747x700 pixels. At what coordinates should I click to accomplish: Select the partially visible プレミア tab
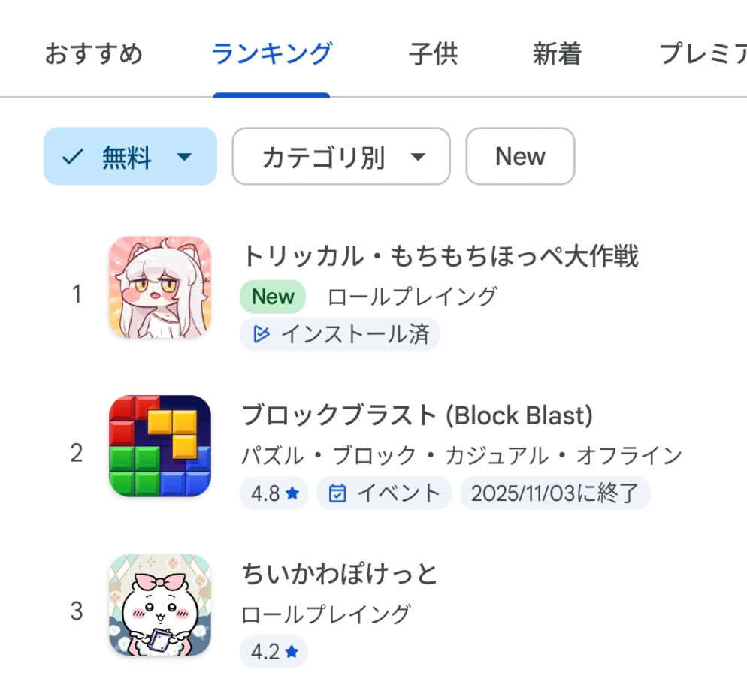tap(702, 54)
